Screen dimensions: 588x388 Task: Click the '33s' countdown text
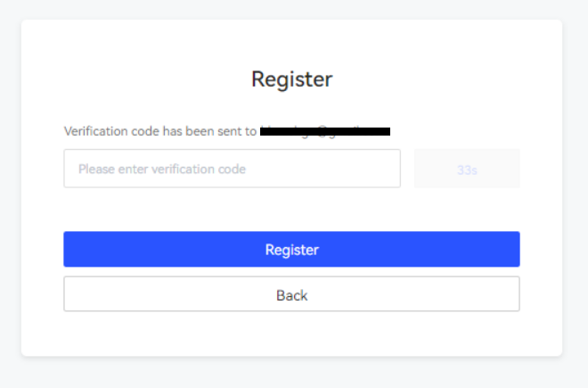point(467,169)
